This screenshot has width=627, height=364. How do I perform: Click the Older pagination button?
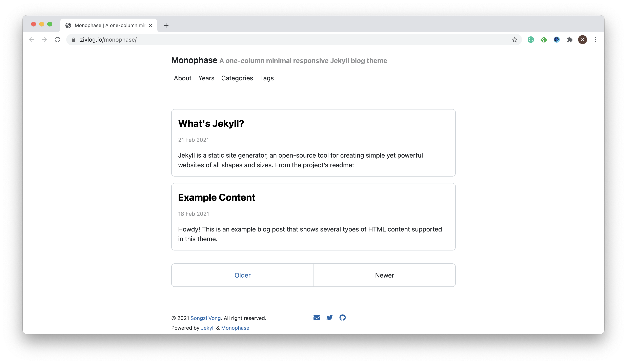click(x=242, y=275)
